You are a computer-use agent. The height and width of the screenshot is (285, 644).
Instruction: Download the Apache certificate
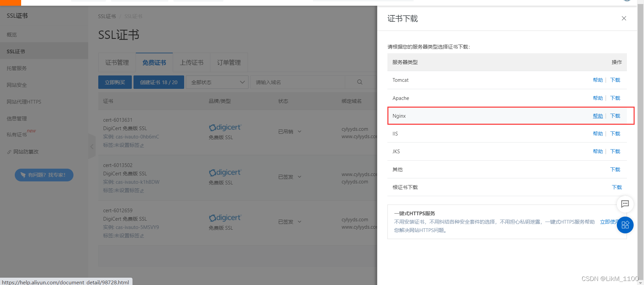tap(615, 98)
